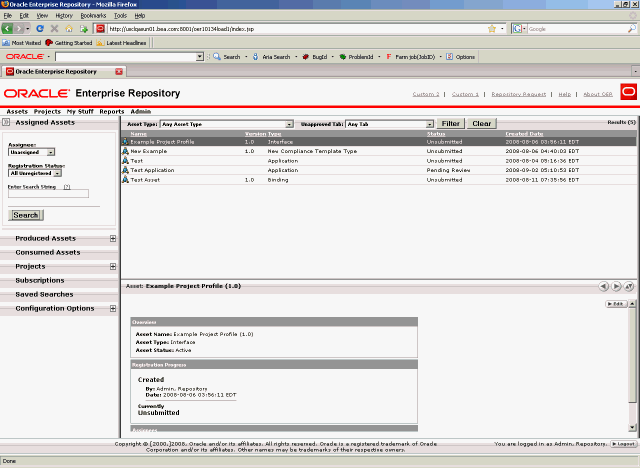640x468 pixels.
Task: Open the Oracle toolbar search combo box arrow
Action: point(200,57)
